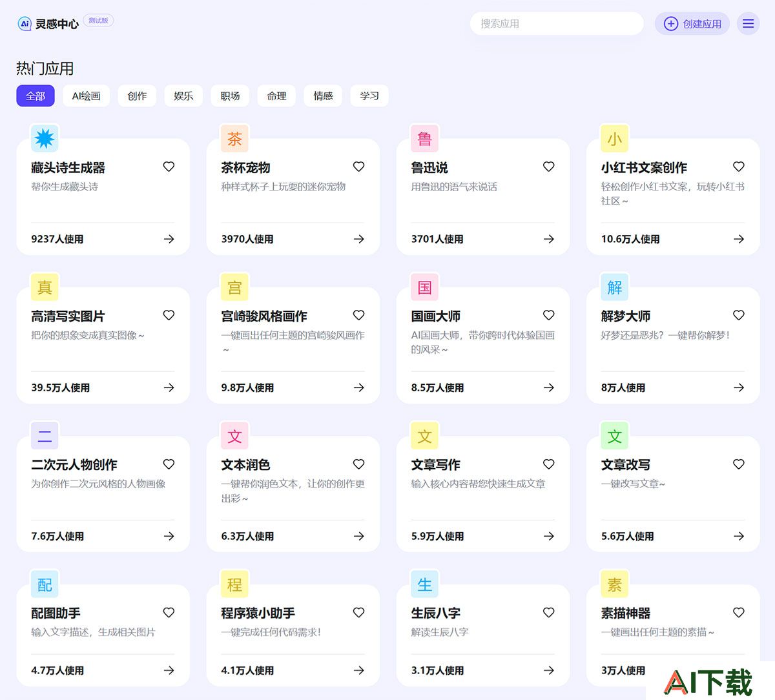
Task: Select the 全部 category tab
Action: 36,96
